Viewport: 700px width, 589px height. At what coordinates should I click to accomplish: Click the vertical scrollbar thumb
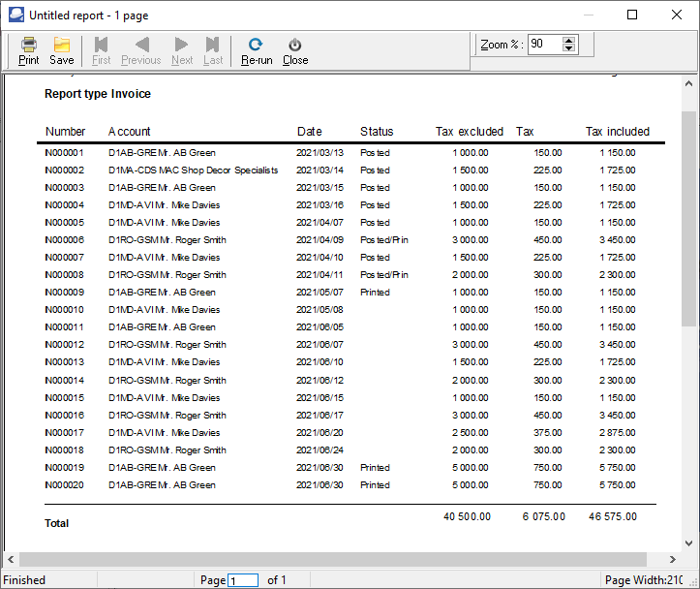click(x=688, y=219)
